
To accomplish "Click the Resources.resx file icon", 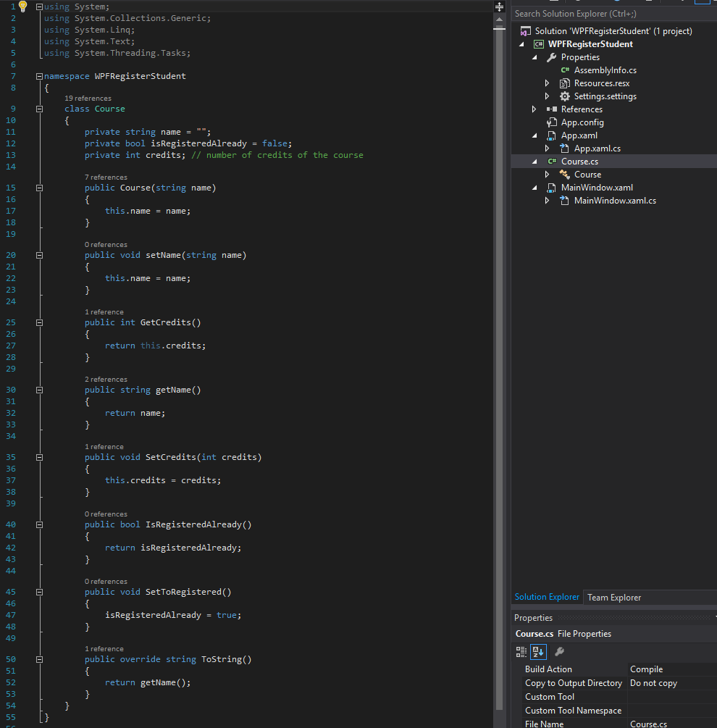I will pyautogui.click(x=564, y=83).
